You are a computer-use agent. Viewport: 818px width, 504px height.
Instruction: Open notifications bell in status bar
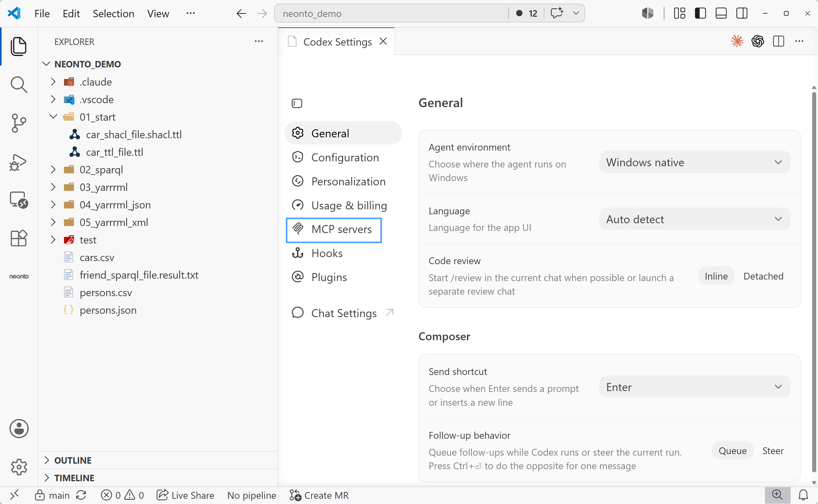pos(803,495)
